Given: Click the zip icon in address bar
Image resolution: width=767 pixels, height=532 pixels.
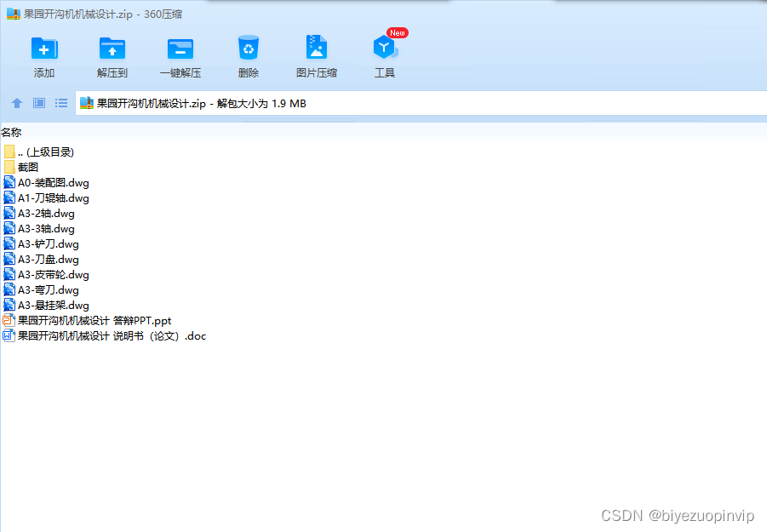Looking at the screenshot, I should 87,103.
